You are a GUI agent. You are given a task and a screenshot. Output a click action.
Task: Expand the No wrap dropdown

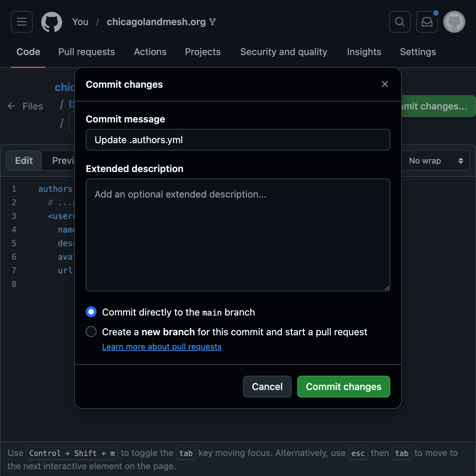436,160
